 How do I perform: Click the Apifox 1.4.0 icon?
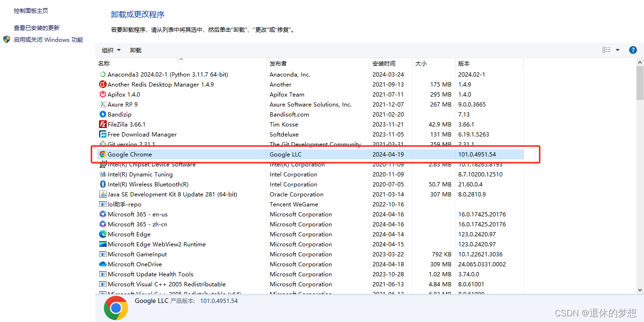pos(102,94)
